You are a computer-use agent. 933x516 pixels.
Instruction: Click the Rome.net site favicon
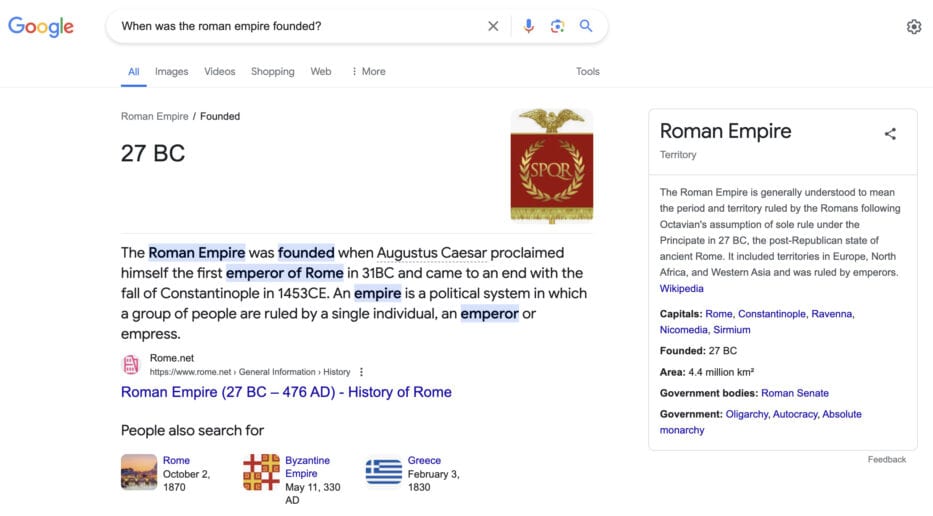131,364
